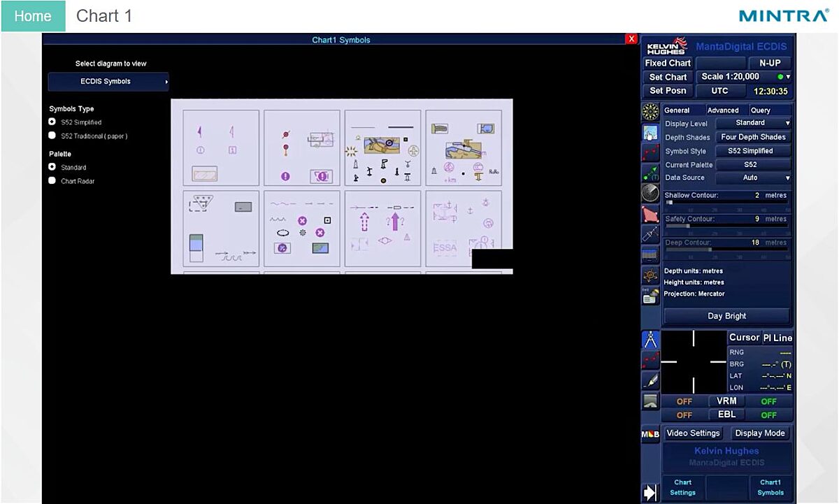Go to the Home tab

click(33, 16)
